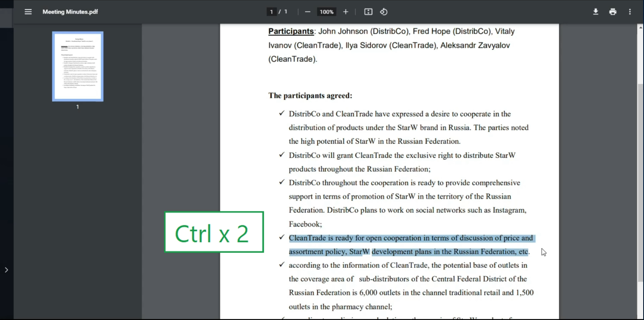
Task: Click the word "Facebook;" in the document
Action: [305, 224]
